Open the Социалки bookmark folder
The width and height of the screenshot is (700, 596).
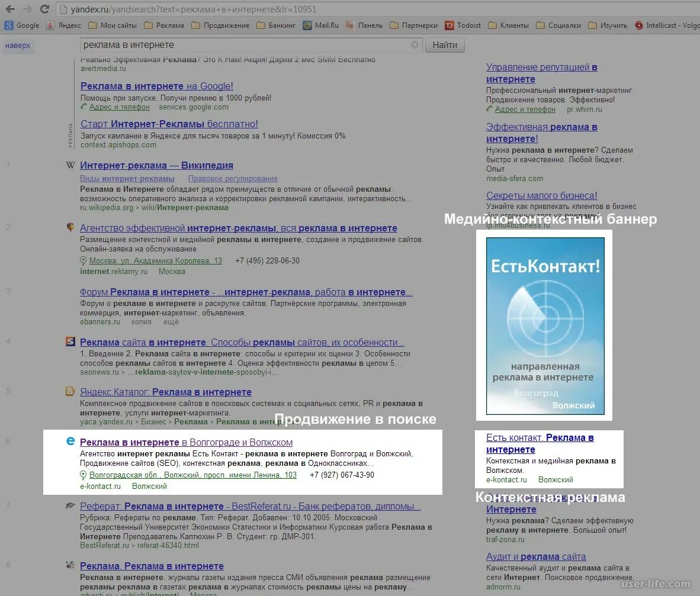point(558,25)
